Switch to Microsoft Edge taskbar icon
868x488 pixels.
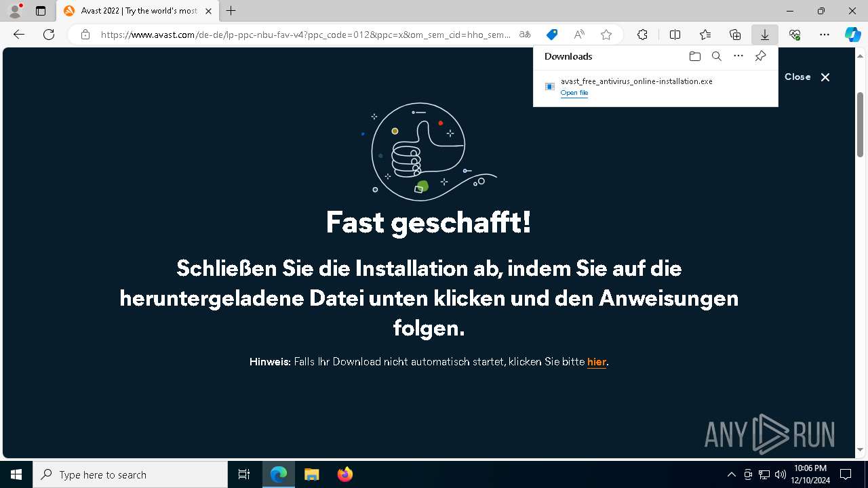[279, 474]
